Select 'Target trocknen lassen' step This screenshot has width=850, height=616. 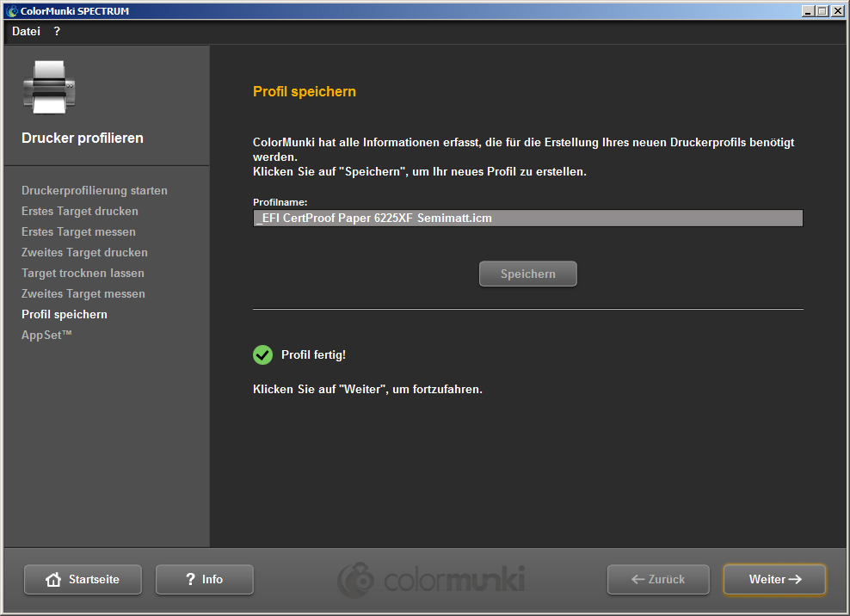(x=83, y=273)
